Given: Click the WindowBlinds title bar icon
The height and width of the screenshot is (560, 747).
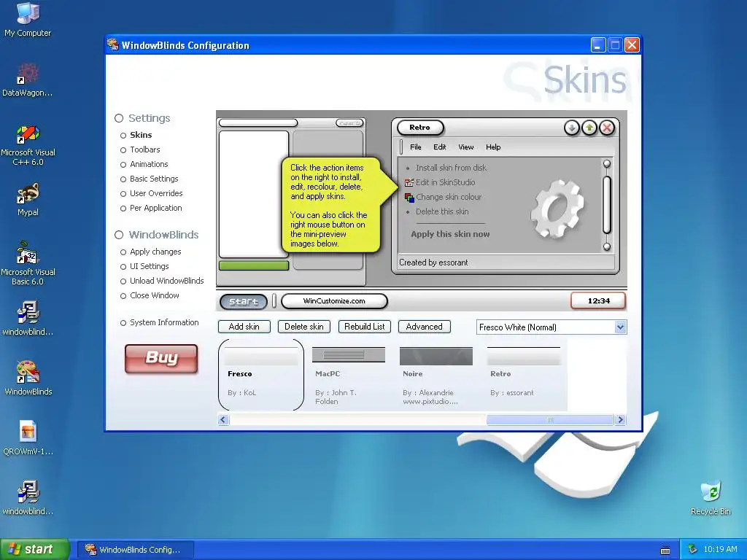Looking at the screenshot, I should [113, 44].
